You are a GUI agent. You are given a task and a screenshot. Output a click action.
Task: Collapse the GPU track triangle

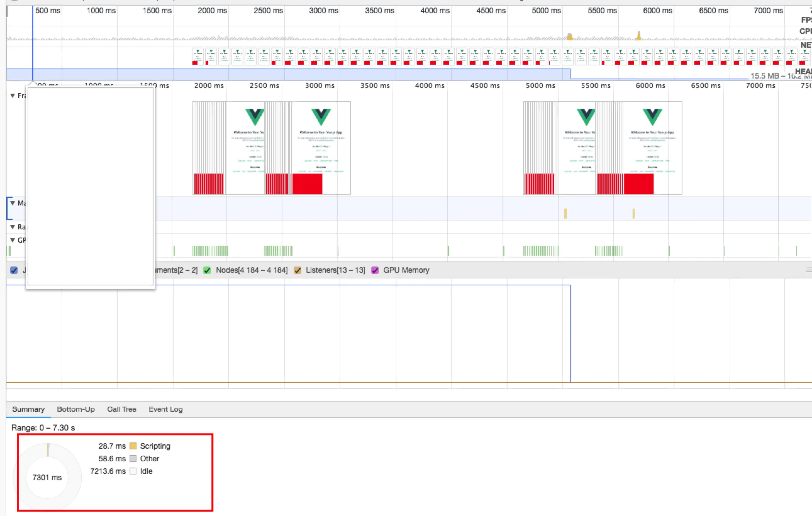[13, 240]
